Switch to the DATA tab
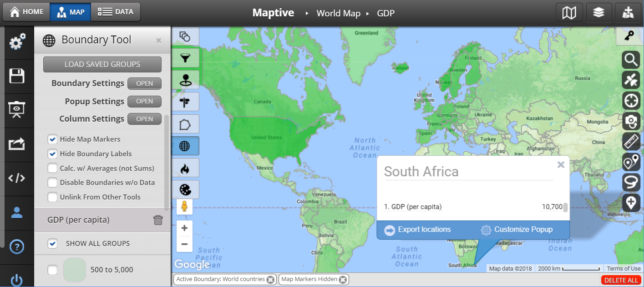 click(x=116, y=12)
